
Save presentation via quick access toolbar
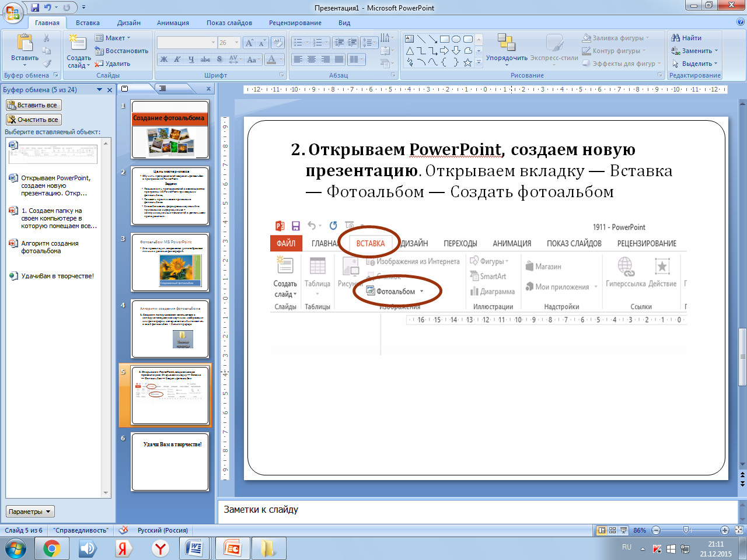[35, 8]
